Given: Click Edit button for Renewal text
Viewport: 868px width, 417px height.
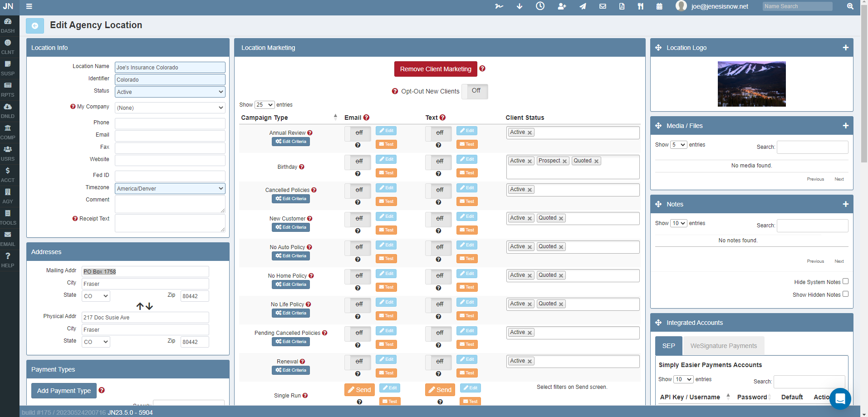Looking at the screenshot, I should point(467,359).
